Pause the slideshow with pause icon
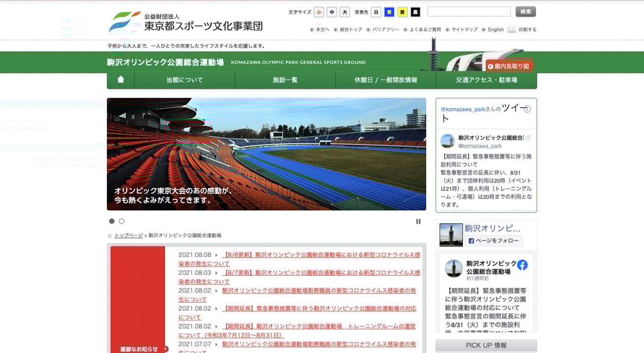This screenshot has width=644, height=353. [418, 221]
